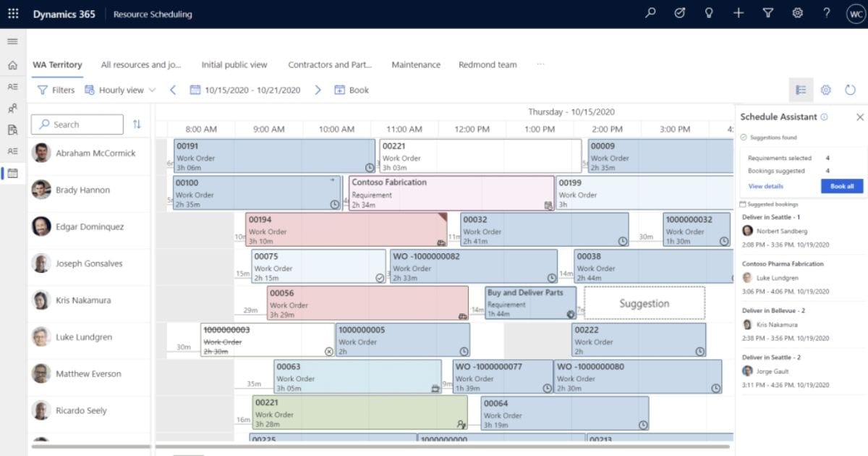
Task: Open the help question mark
Action: (x=826, y=13)
